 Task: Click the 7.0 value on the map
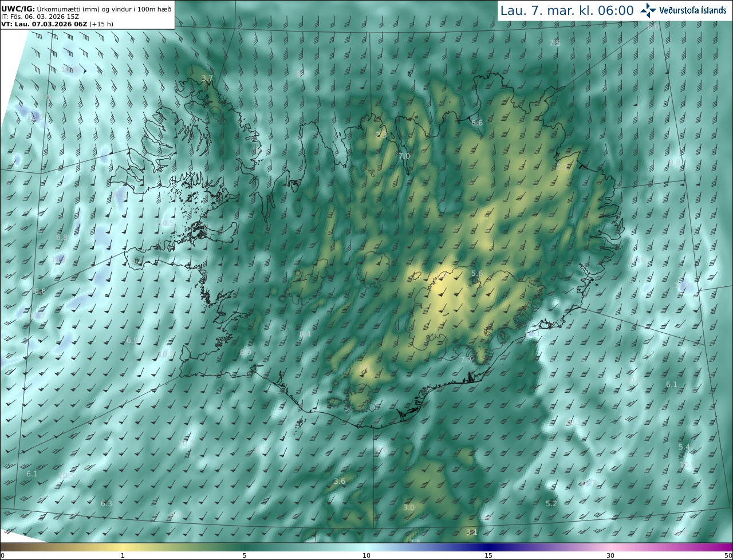[404, 156]
